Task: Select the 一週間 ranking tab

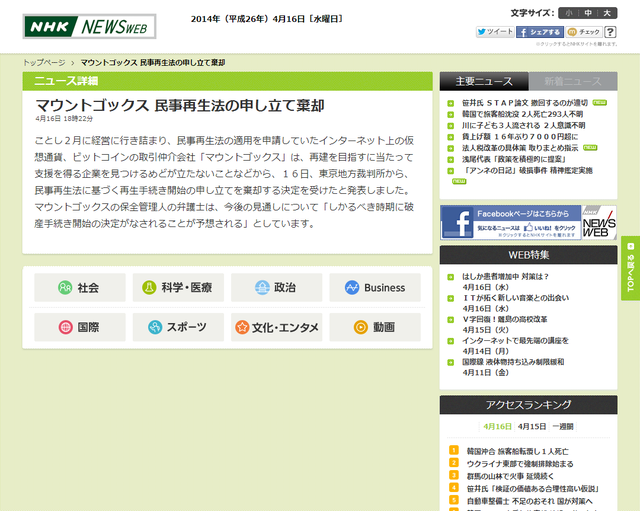Action: click(x=563, y=427)
